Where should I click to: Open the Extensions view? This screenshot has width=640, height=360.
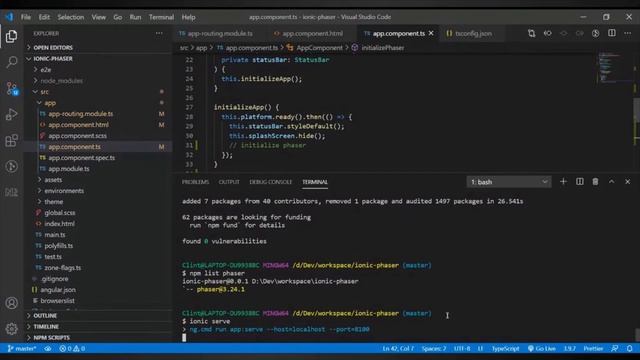[11, 140]
